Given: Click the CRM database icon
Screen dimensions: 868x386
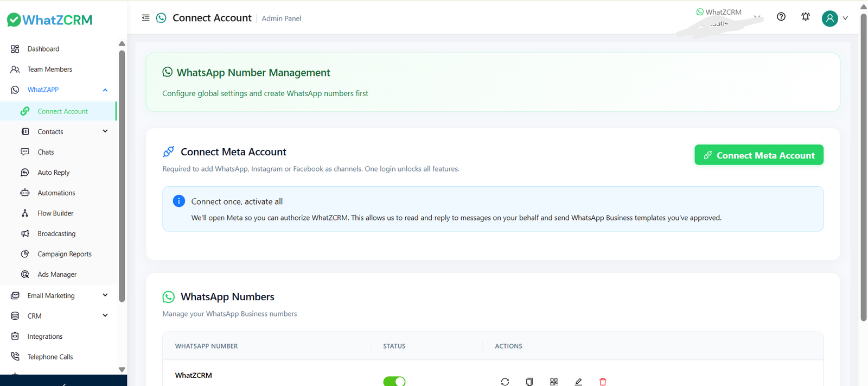Looking at the screenshot, I should click(x=15, y=316).
